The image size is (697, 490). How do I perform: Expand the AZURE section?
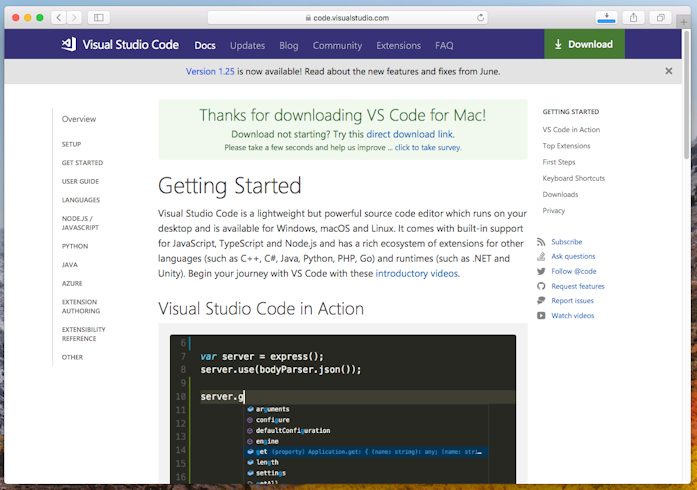72,283
